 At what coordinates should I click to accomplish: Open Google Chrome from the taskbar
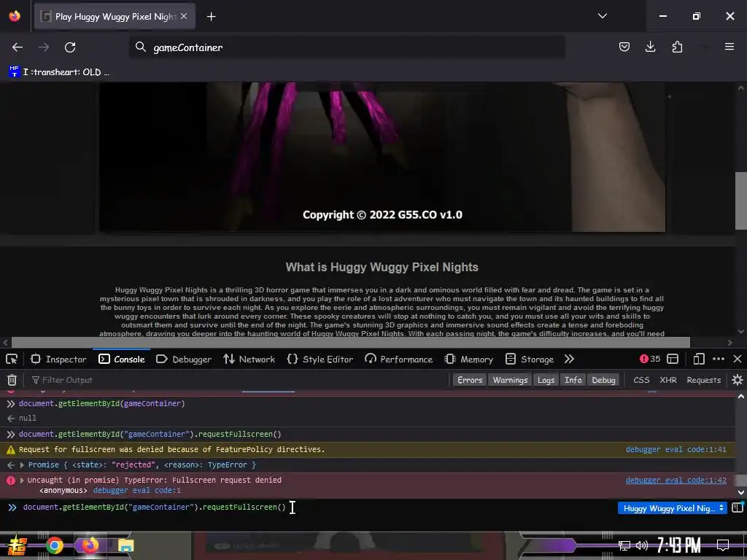coord(54,545)
